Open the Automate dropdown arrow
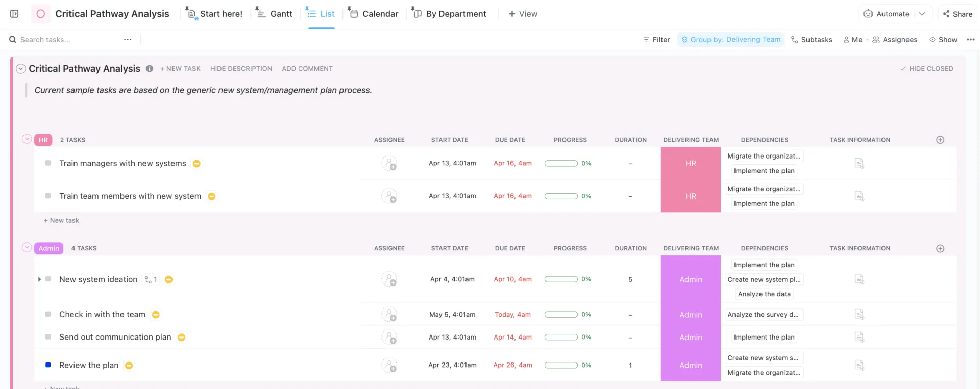Viewport: 980px width, 389px height. coord(922,14)
